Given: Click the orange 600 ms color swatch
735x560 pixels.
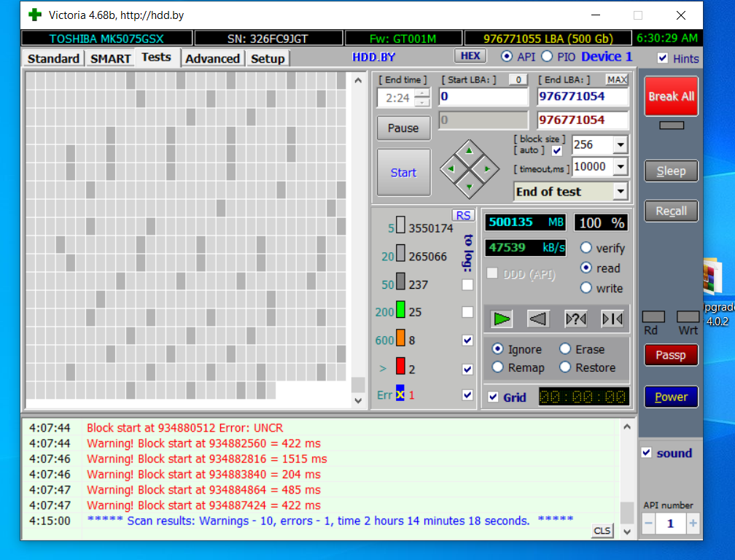Looking at the screenshot, I should (400, 338).
